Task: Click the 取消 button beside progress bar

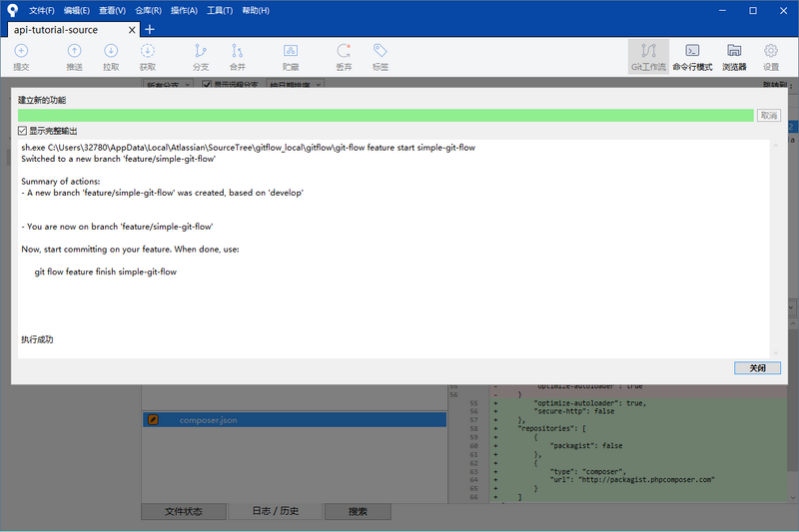Action: click(768, 116)
